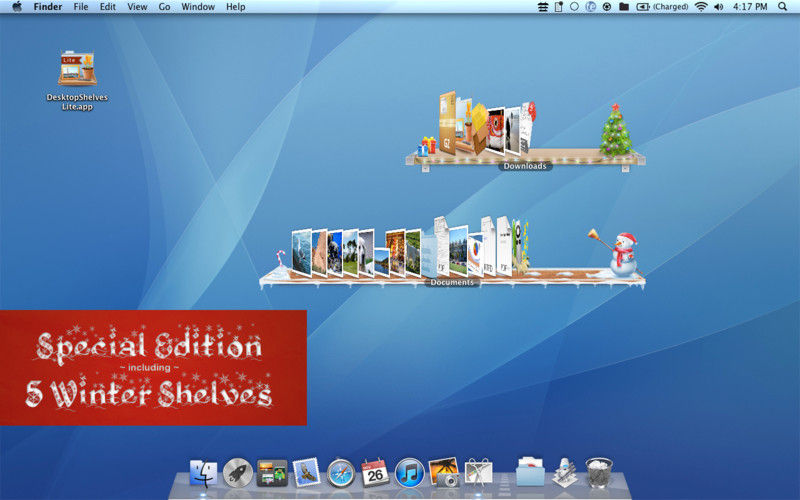Select the red polka-dot image on Downloads shelf
The height and width of the screenshot is (500, 800).
495,130
